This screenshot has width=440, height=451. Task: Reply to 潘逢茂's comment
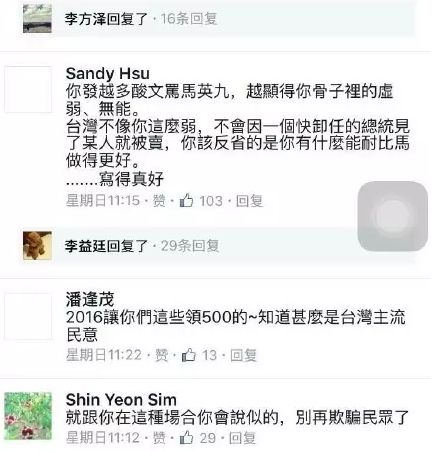click(x=244, y=355)
